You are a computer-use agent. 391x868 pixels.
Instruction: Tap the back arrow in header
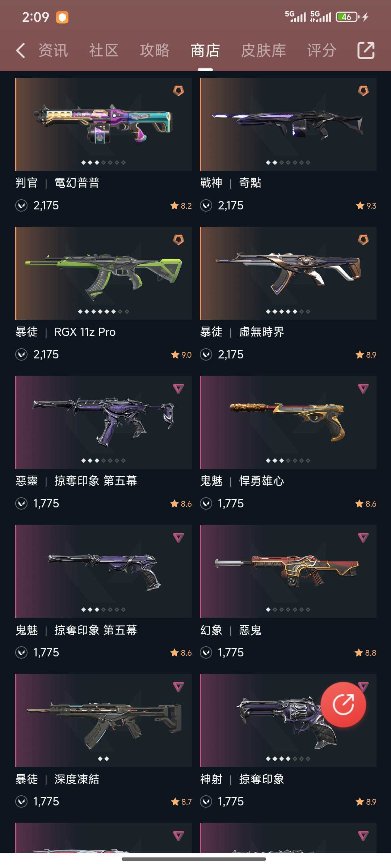coord(21,50)
